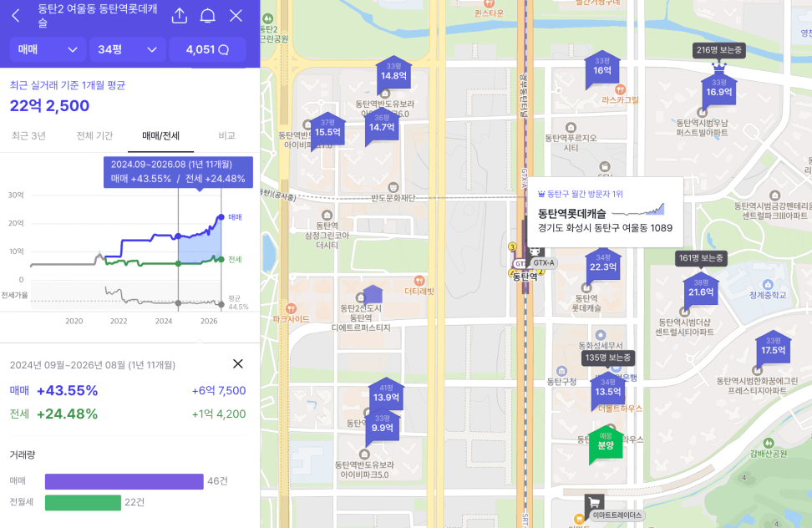Click the green 전월세 volume bar
This screenshot has height=528, width=812.
click(83, 503)
